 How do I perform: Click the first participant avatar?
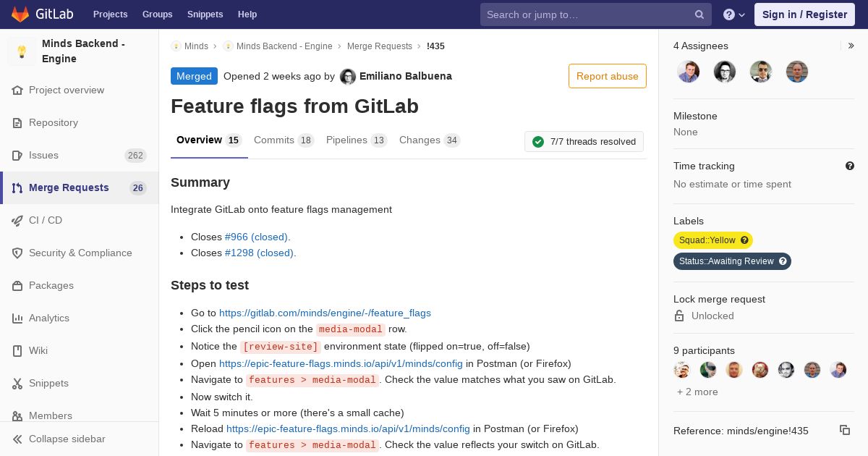[x=682, y=370]
